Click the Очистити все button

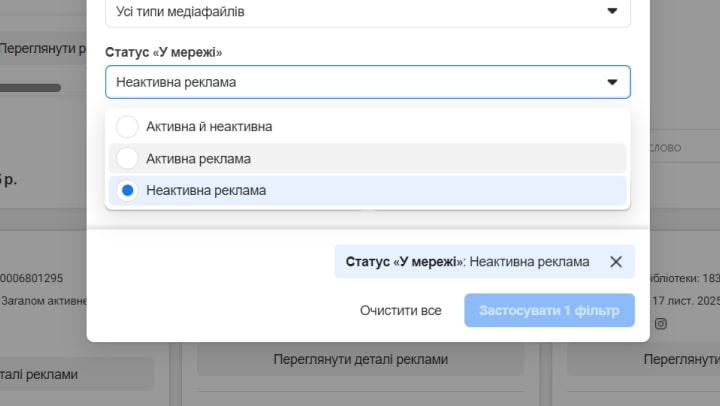pos(400,310)
